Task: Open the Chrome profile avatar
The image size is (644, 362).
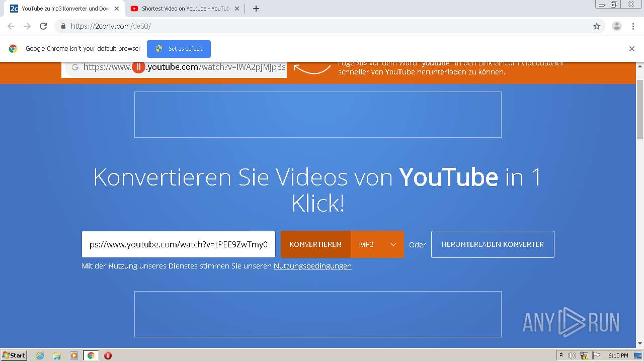Action: 617,26
